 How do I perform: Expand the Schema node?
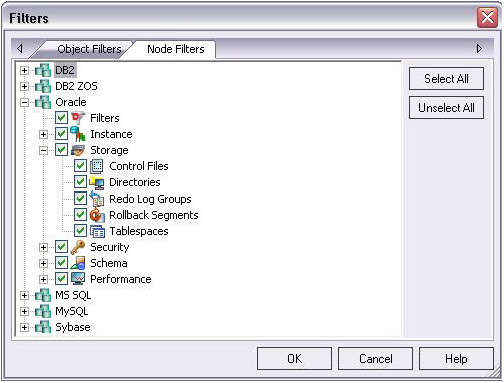(43, 263)
